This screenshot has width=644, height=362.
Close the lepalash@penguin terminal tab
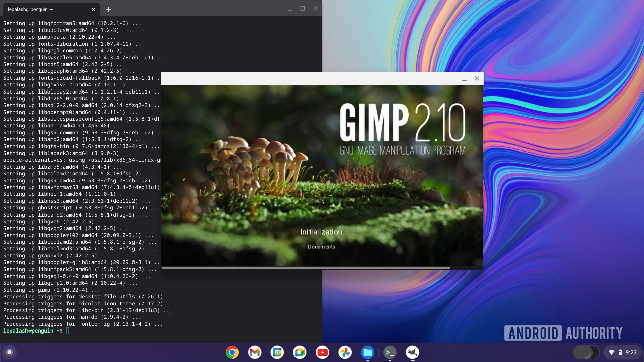click(93, 10)
